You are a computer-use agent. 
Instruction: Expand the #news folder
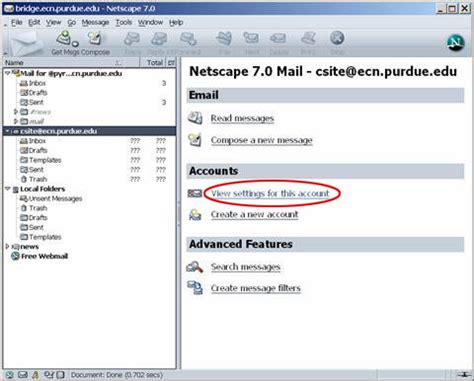pos(16,112)
